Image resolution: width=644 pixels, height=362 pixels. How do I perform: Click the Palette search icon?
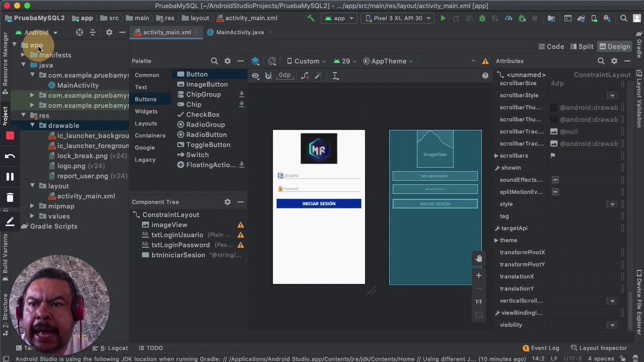[x=214, y=61]
